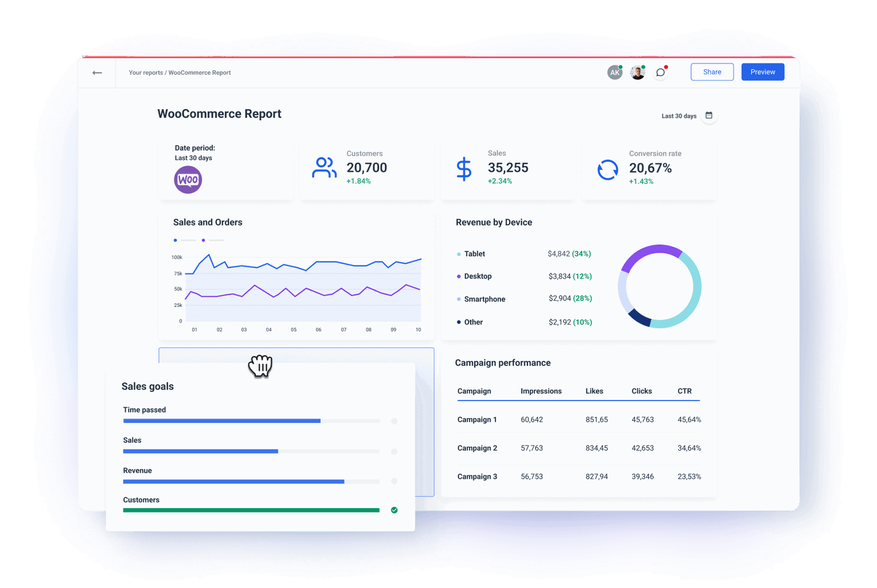Image resolution: width=877 pixels, height=588 pixels.
Task: Click the back arrow icon
Action: pos(97,72)
